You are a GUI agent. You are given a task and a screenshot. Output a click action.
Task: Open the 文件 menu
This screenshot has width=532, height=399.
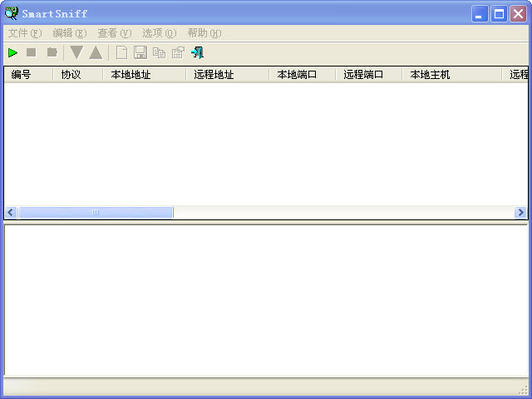tap(24, 33)
